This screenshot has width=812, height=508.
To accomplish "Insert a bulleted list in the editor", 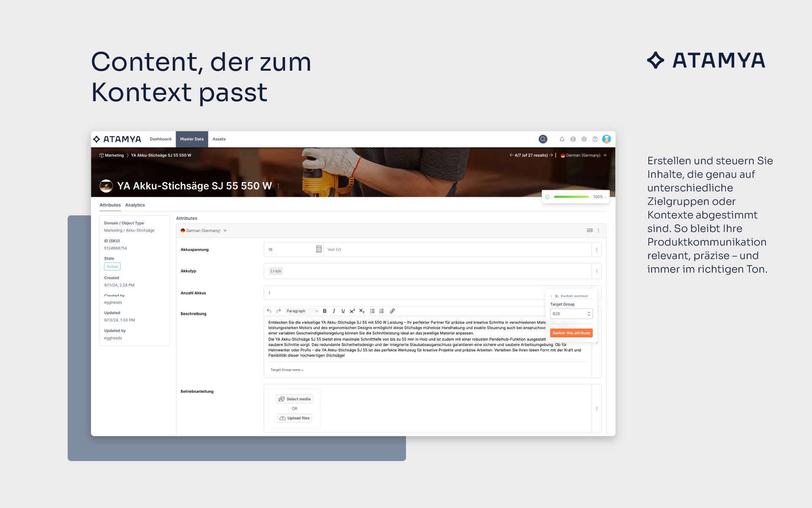I will click(372, 311).
